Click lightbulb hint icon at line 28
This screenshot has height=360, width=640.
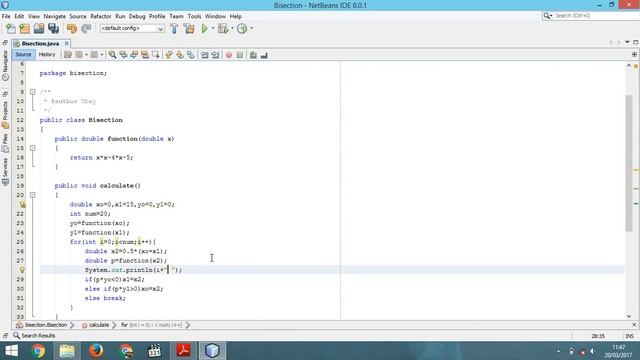click(x=22, y=270)
